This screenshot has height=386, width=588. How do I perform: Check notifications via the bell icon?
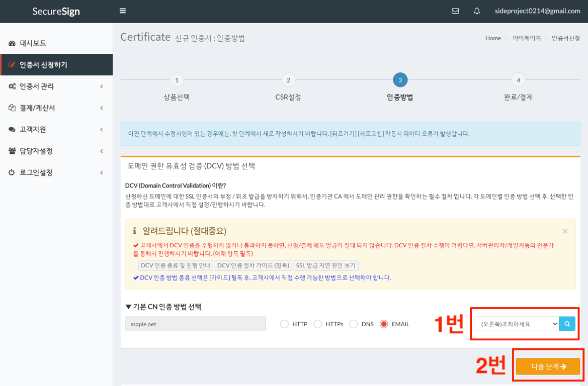[476, 11]
